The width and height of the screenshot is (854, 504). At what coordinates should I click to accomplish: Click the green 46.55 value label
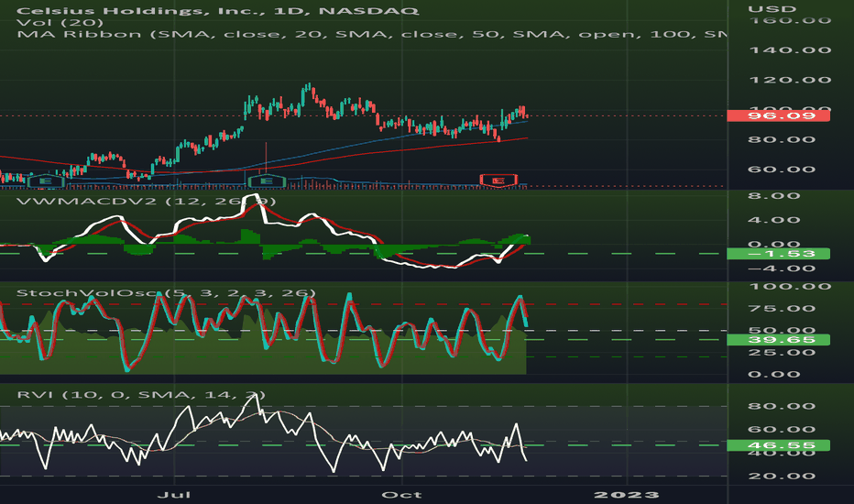pyautogui.click(x=778, y=445)
